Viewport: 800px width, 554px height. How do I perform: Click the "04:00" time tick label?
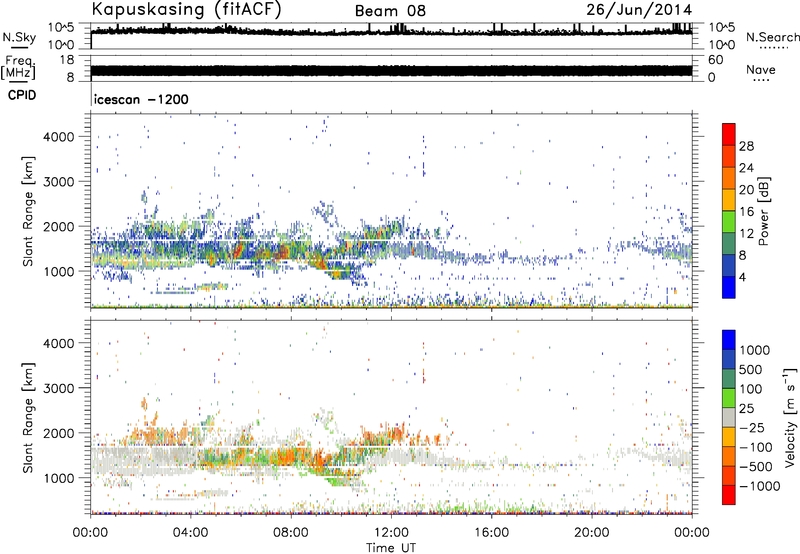pyautogui.click(x=190, y=533)
